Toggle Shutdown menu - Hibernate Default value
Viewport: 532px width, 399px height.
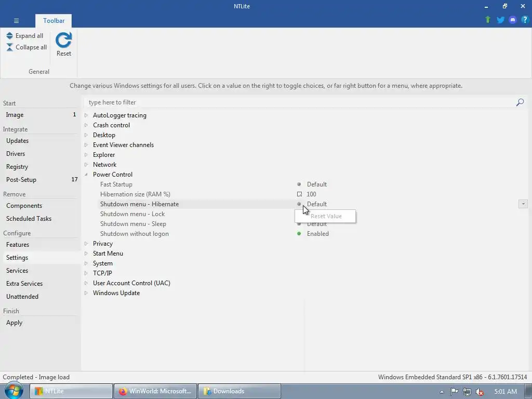pyautogui.click(x=316, y=204)
